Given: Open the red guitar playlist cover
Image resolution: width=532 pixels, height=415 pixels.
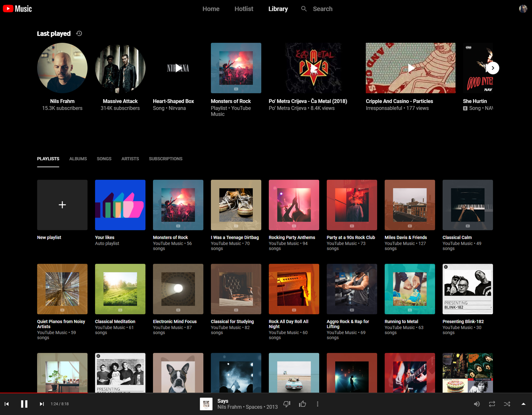Looking at the screenshot, I should (410, 373).
